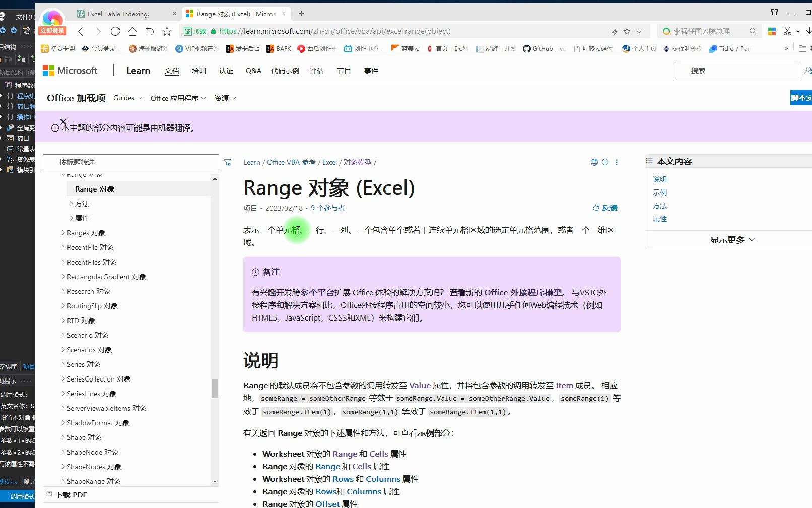Open the colorful Microsoft extension icon

coord(771,31)
